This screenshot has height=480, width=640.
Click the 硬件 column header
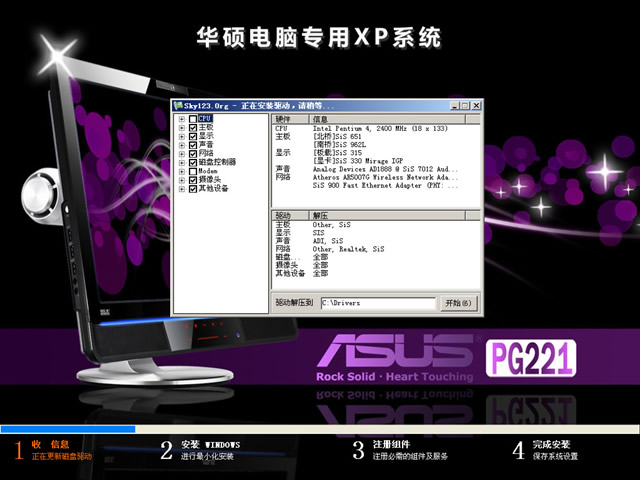290,119
